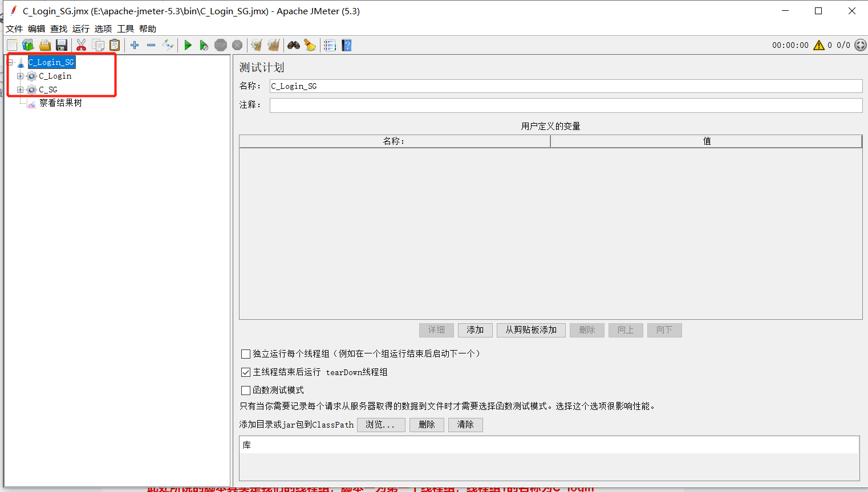The height and width of the screenshot is (492, 868).
Task: Expand the C_SG thread group node
Action: (x=21, y=90)
